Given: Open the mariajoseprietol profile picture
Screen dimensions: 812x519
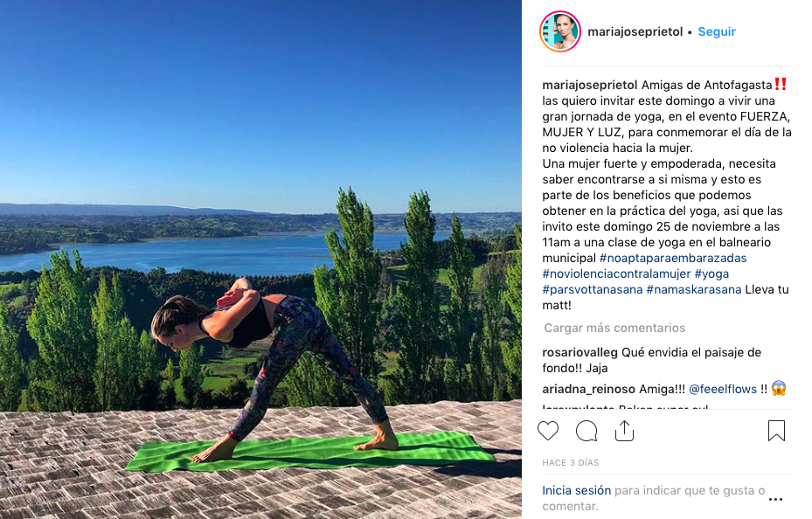Looking at the screenshot, I should coord(559,31).
